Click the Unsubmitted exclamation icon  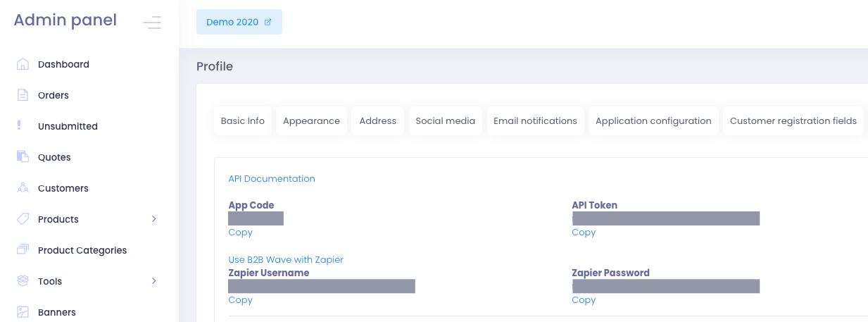[x=20, y=126]
